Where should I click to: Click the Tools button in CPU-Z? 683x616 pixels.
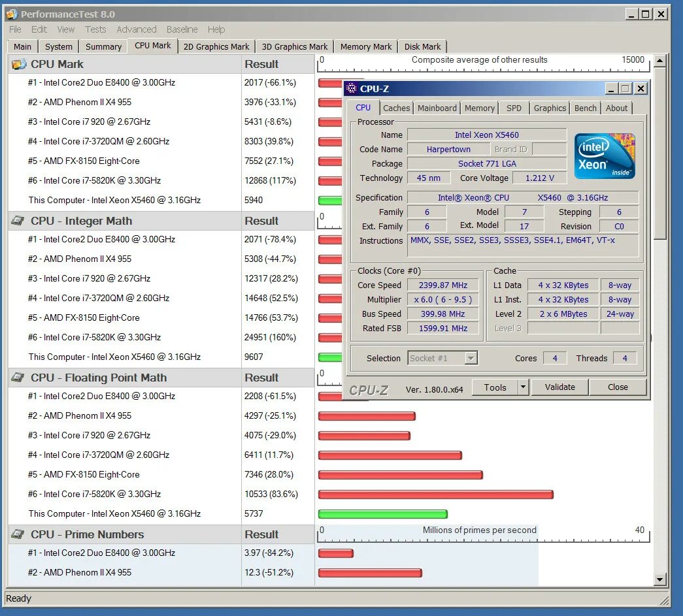(x=495, y=387)
